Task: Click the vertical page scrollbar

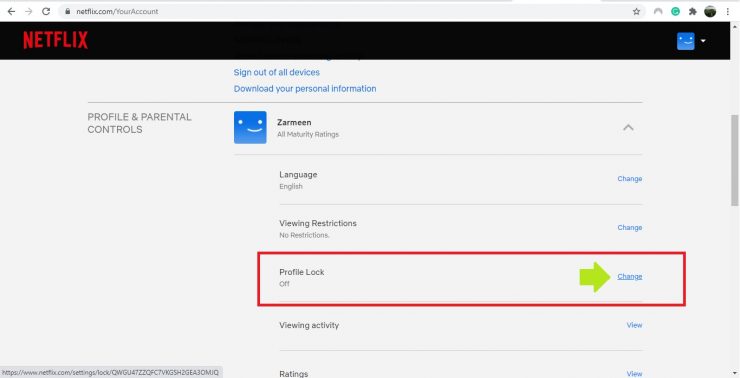Action: [735, 160]
